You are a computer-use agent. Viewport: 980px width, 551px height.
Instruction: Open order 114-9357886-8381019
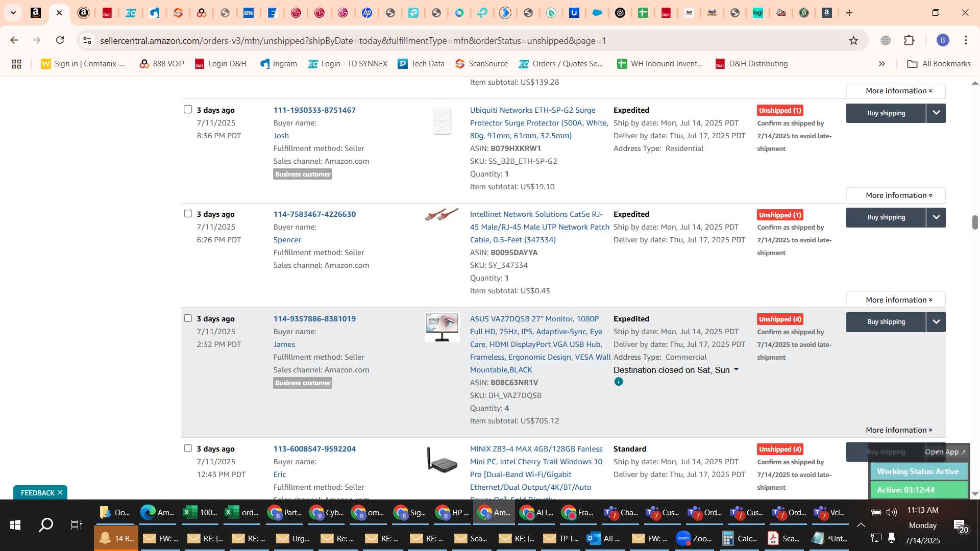(x=314, y=319)
